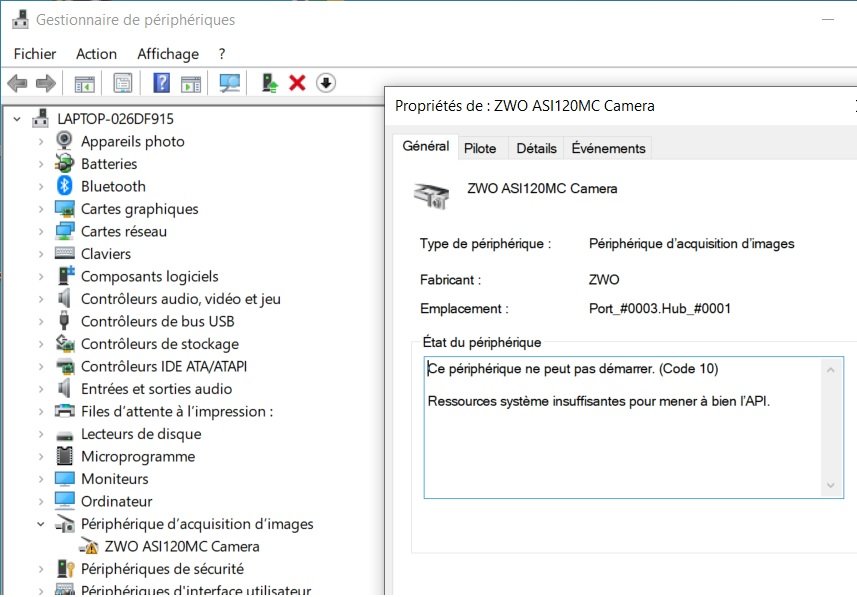Click the Forward arrow in the toolbar
The image size is (857, 597).
45,84
